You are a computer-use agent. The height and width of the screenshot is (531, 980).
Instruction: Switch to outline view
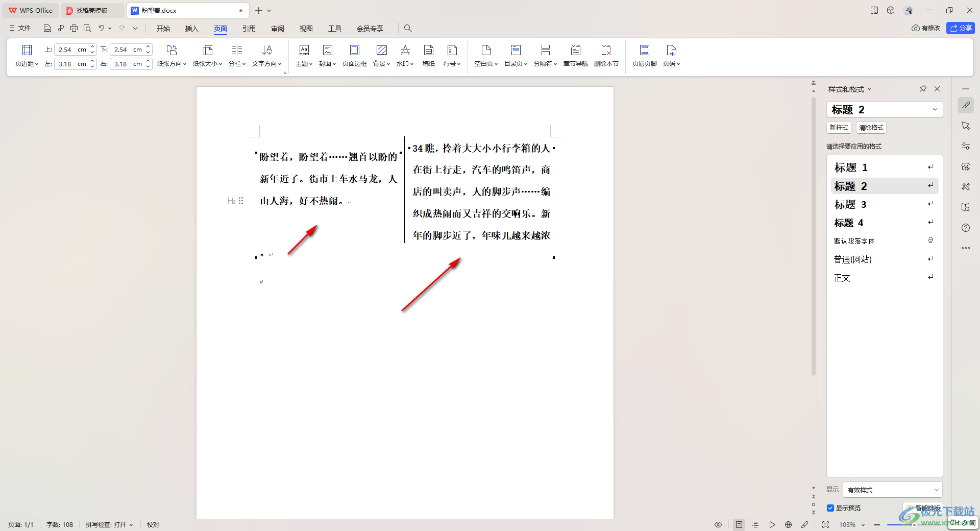click(x=755, y=524)
